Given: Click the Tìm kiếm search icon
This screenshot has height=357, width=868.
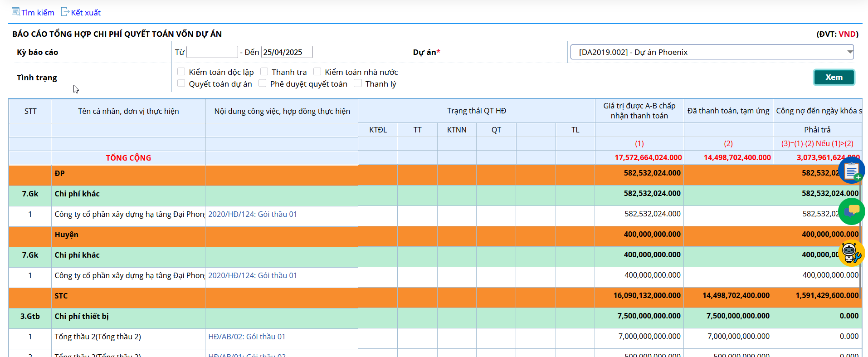Looking at the screenshot, I should coord(16,12).
